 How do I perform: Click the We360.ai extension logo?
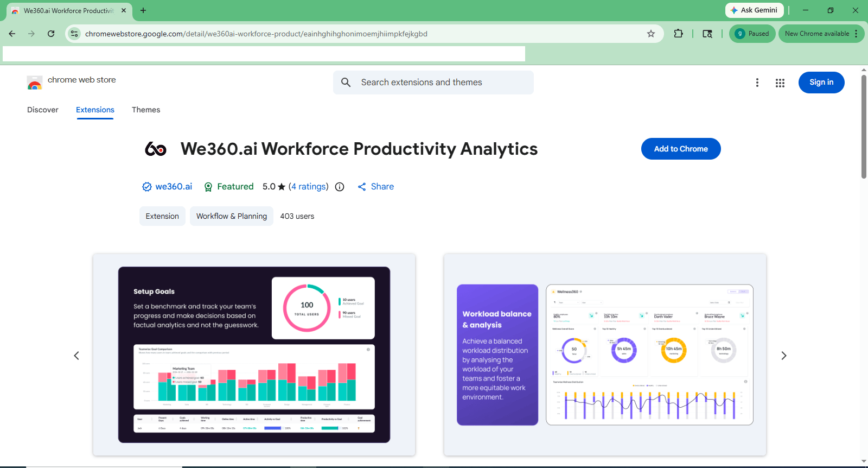(156, 149)
